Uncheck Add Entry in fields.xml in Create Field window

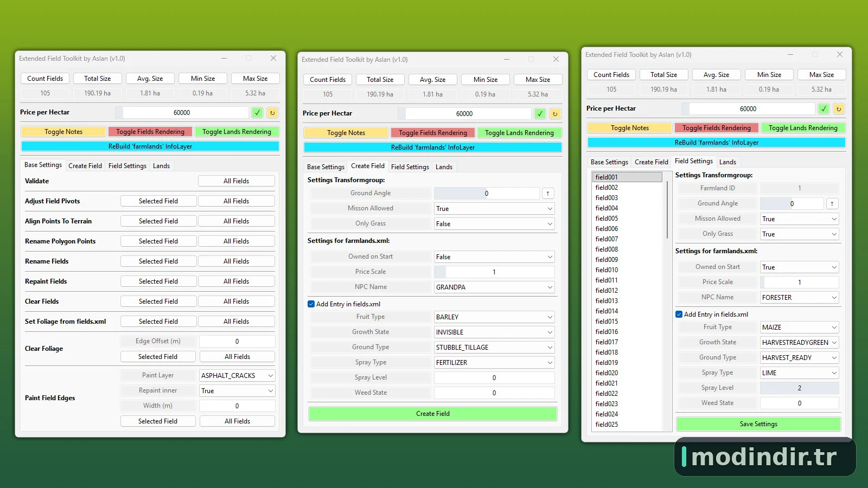(x=311, y=304)
